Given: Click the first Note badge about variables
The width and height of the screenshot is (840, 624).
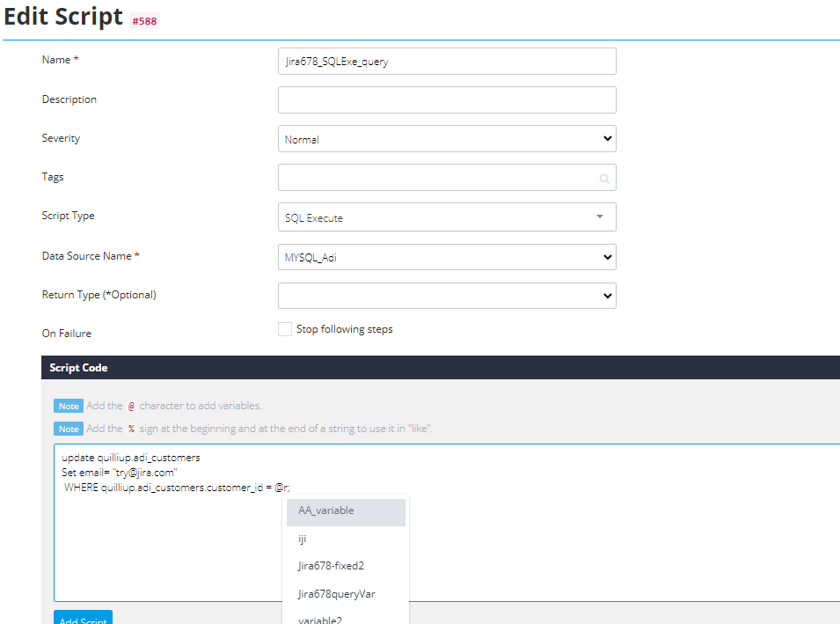Looking at the screenshot, I should pos(69,406).
